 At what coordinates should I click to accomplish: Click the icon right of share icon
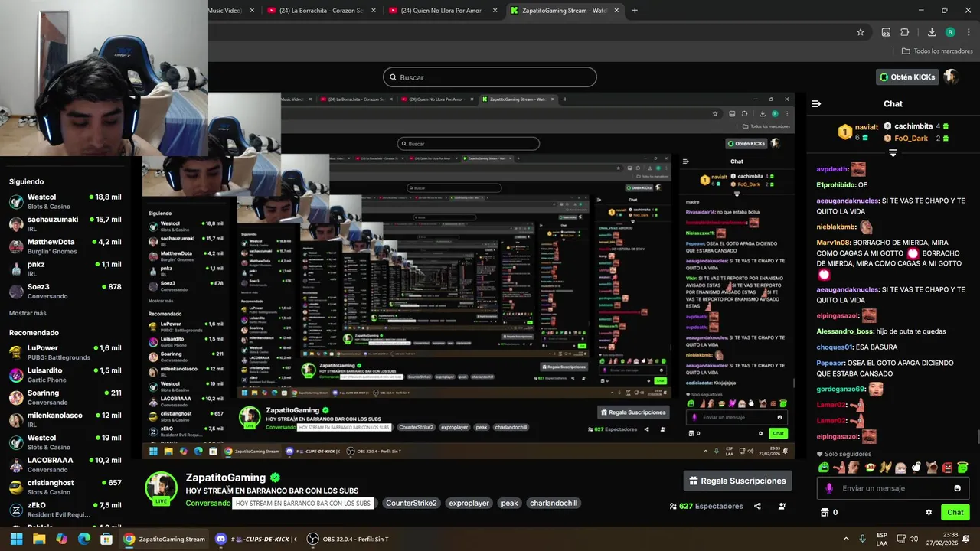[782, 506]
